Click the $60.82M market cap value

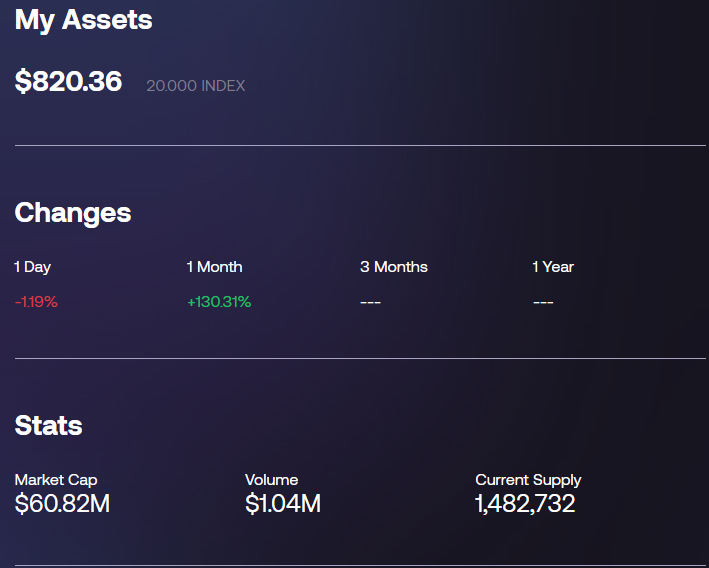[x=62, y=504]
